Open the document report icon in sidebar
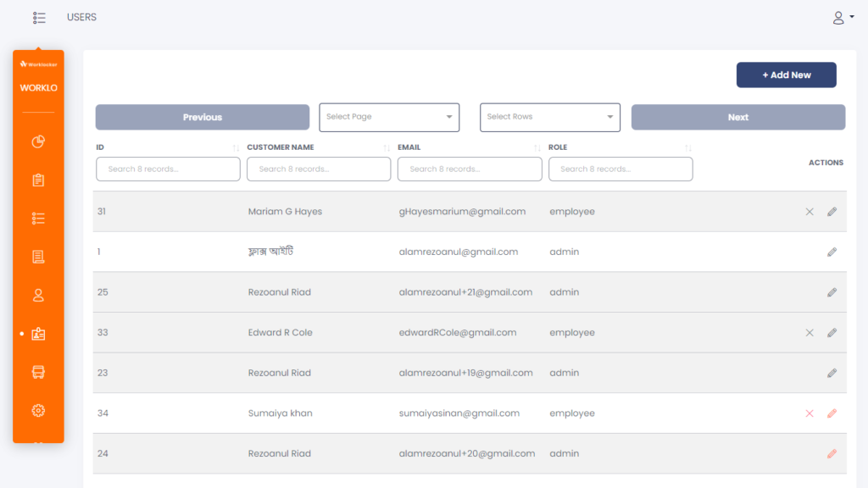The width and height of the screenshot is (868, 488). pos(38,256)
